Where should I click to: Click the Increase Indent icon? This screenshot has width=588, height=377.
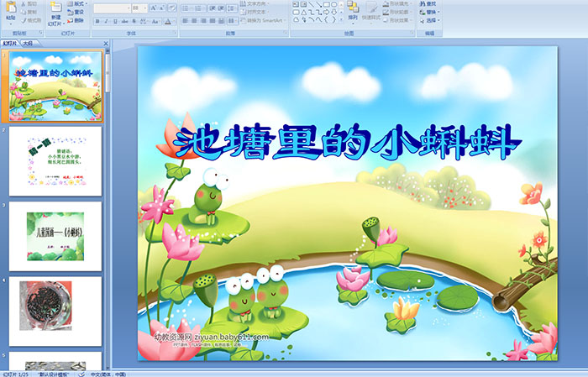tap(221, 8)
